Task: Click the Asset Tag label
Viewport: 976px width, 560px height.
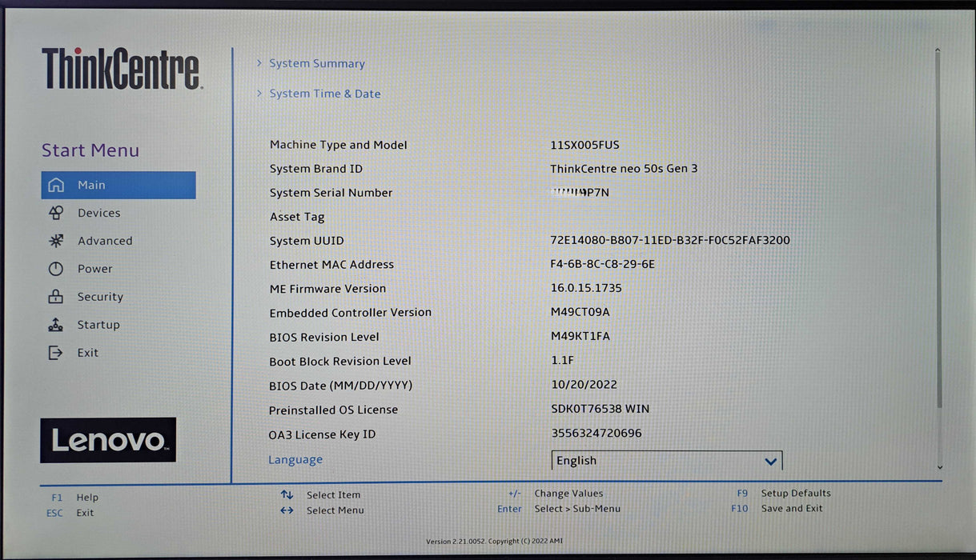Action: point(297,217)
